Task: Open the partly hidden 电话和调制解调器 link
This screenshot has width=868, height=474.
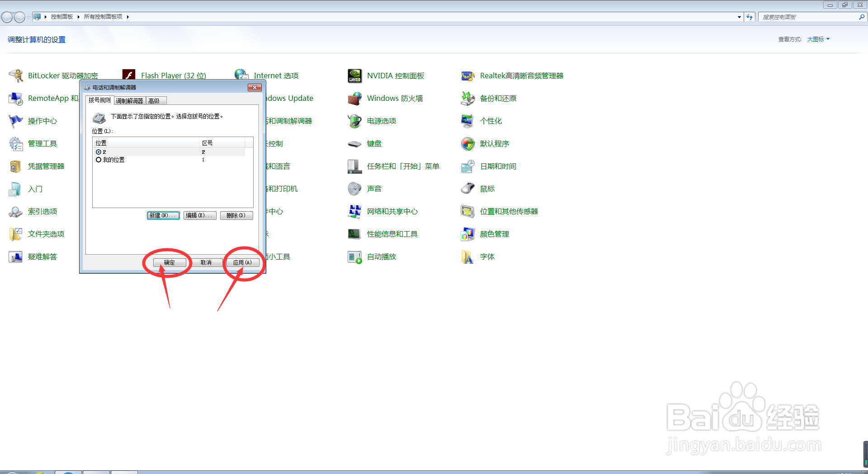Action: 289,121
